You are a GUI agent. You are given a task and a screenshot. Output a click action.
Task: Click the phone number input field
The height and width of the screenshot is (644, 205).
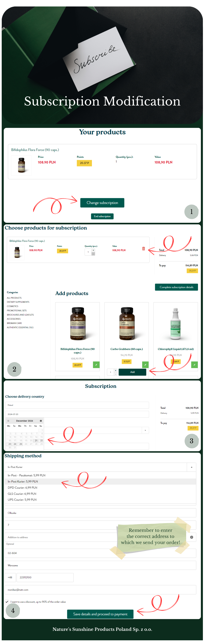click(x=45, y=577)
